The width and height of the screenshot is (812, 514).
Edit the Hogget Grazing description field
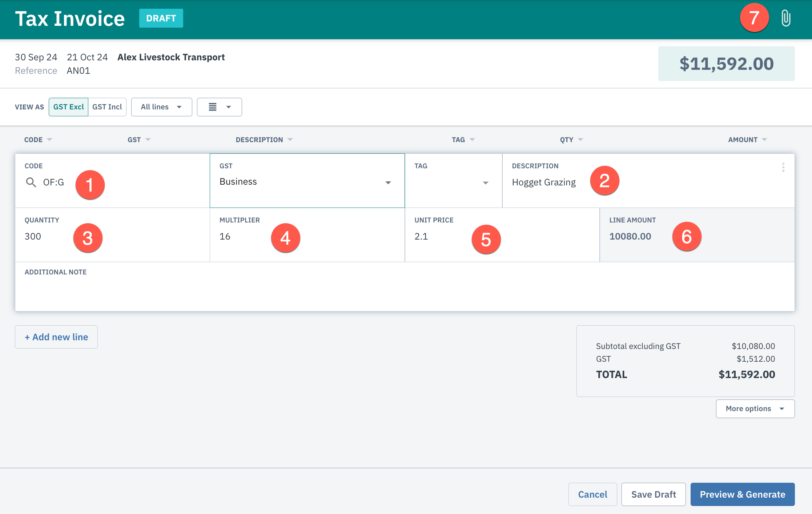point(543,182)
